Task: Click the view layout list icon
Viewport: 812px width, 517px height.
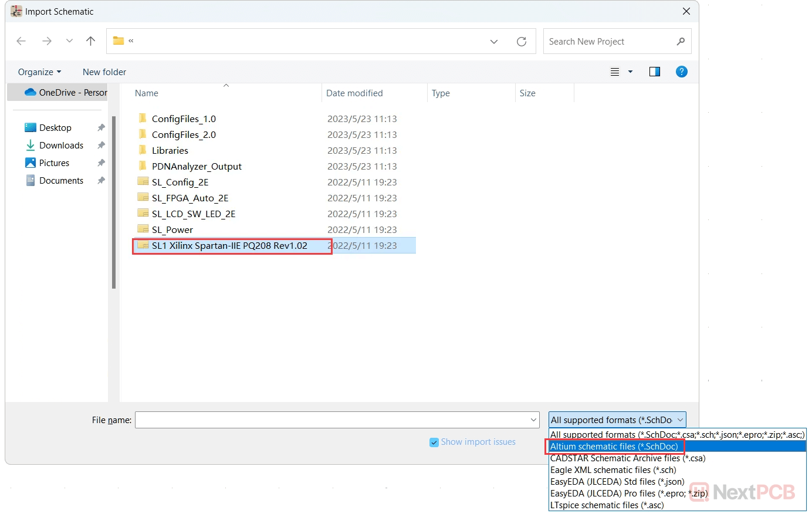Action: pyautogui.click(x=615, y=72)
